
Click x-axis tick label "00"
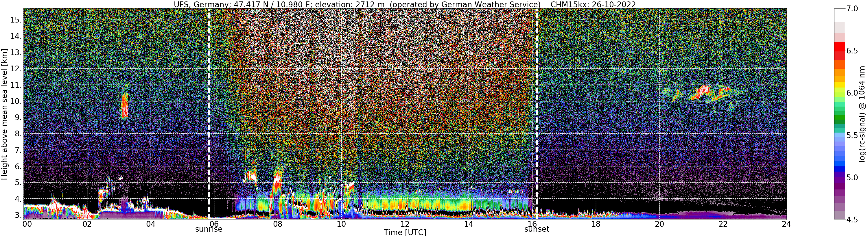[x=27, y=224]
